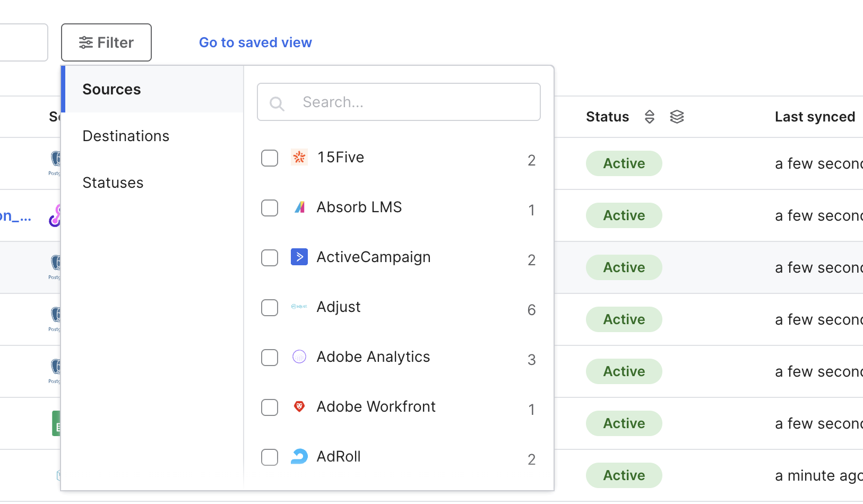Check the Adobe Analytics source checkbox

[x=270, y=357]
